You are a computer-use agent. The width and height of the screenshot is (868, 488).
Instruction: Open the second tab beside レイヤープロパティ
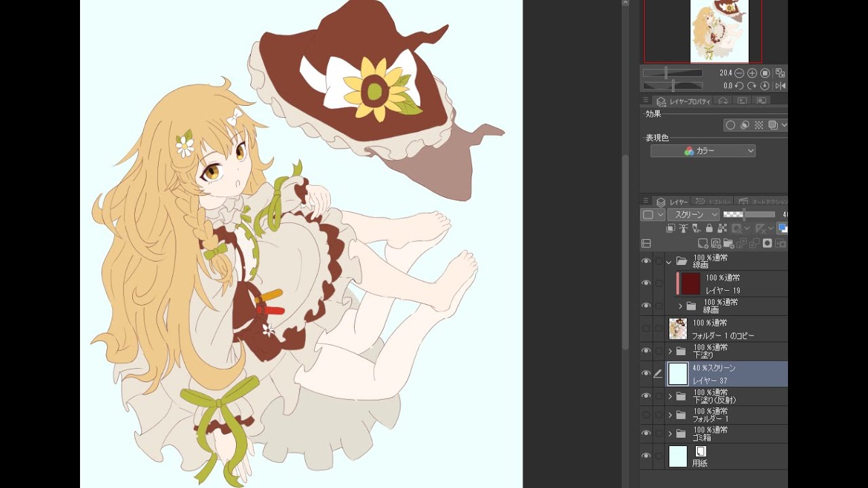[x=722, y=100]
